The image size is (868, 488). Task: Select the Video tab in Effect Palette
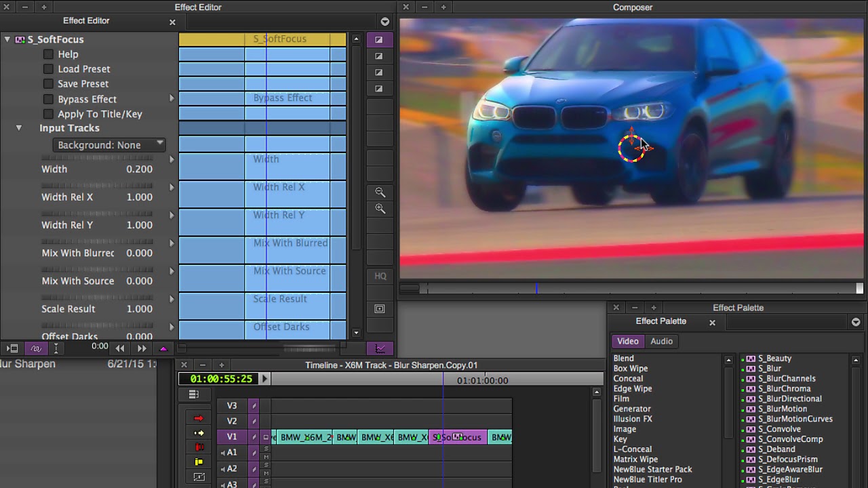tap(627, 341)
